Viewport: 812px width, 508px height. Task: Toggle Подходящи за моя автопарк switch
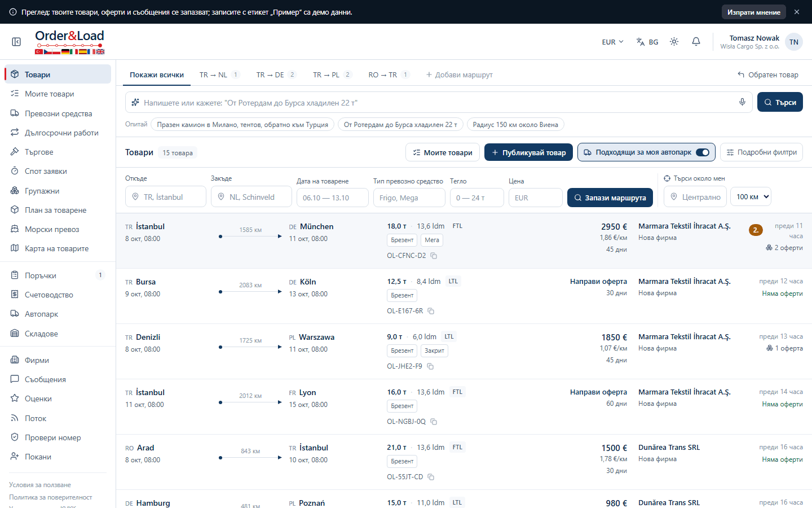click(703, 152)
